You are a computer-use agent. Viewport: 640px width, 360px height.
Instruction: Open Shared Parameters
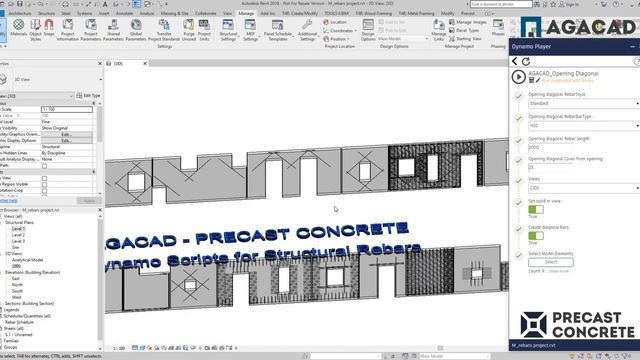[113, 29]
